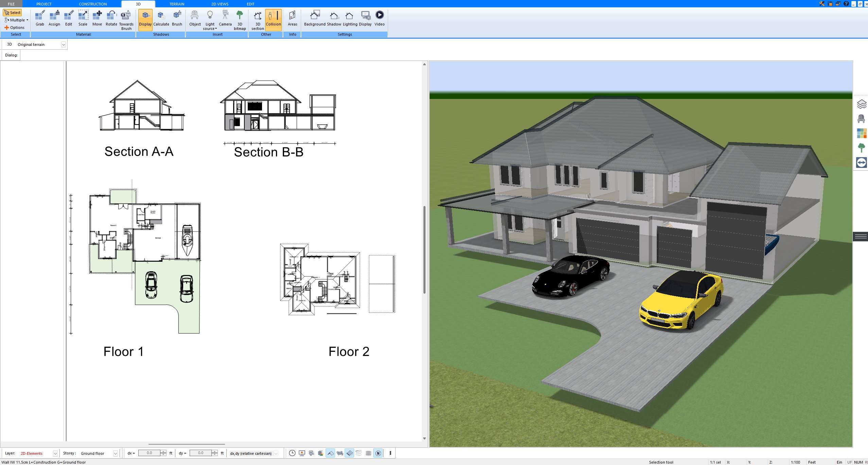Image resolution: width=868 pixels, height=465 pixels.
Task: Toggle the north arrow N button
Action: [378, 453]
